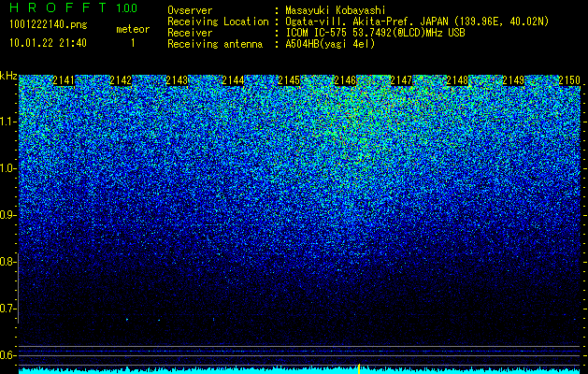Click antenna value A504HB(yagi 4el)
The height and width of the screenshot is (374, 588).
click(x=330, y=44)
